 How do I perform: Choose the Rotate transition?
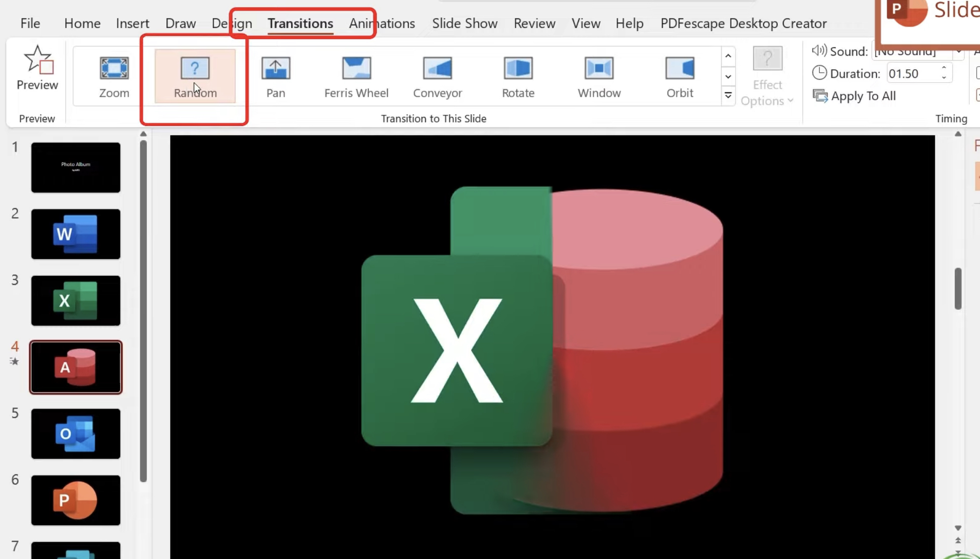(518, 76)
